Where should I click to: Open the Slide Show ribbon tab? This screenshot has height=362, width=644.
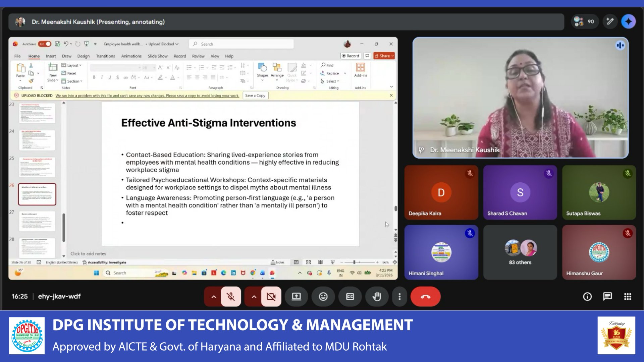pyautogui.click(x=157, y=56)
